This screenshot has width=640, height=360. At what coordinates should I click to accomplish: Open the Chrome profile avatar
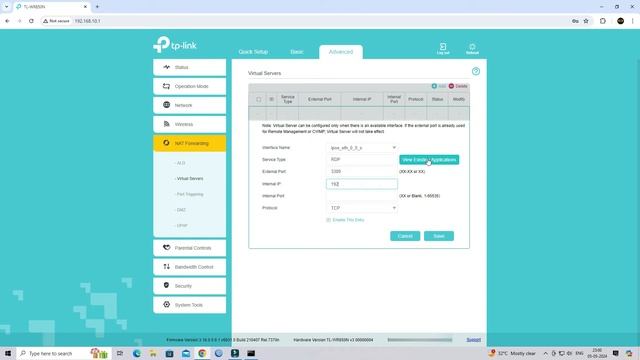[620, 21]
